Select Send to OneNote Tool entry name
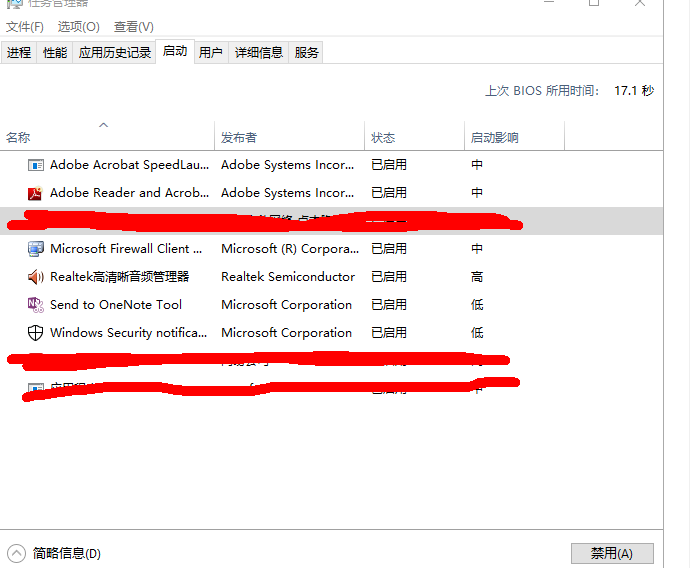The height and width of the screenshot is (568, 690). tap(116, 305)
